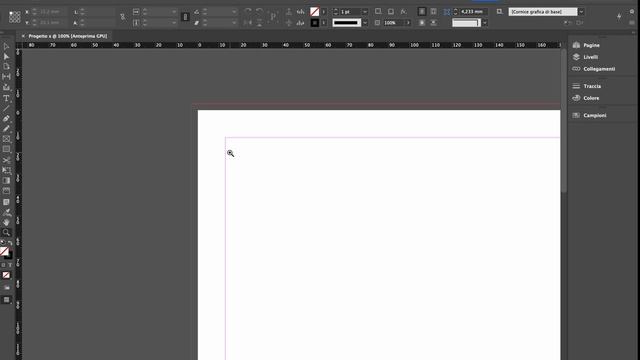Open the scale Y percentage dropdown
Screen dimensions: 640x360
pos(174,23)
